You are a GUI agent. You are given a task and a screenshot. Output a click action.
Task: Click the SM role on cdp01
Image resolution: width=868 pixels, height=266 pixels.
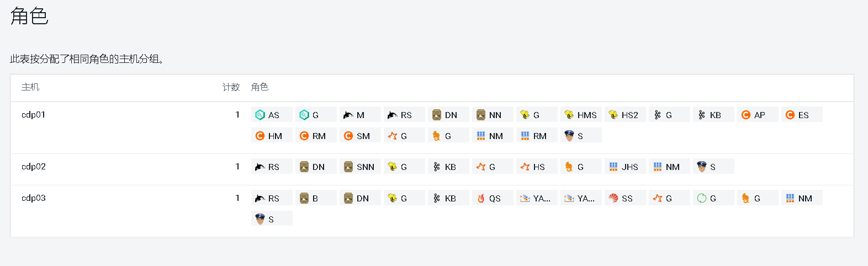(x=359, y=136)
